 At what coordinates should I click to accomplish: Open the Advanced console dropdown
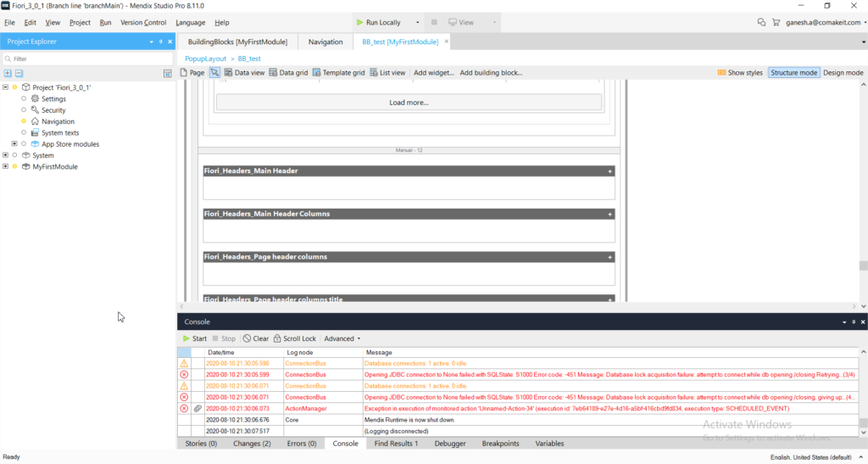coord(342,338)
